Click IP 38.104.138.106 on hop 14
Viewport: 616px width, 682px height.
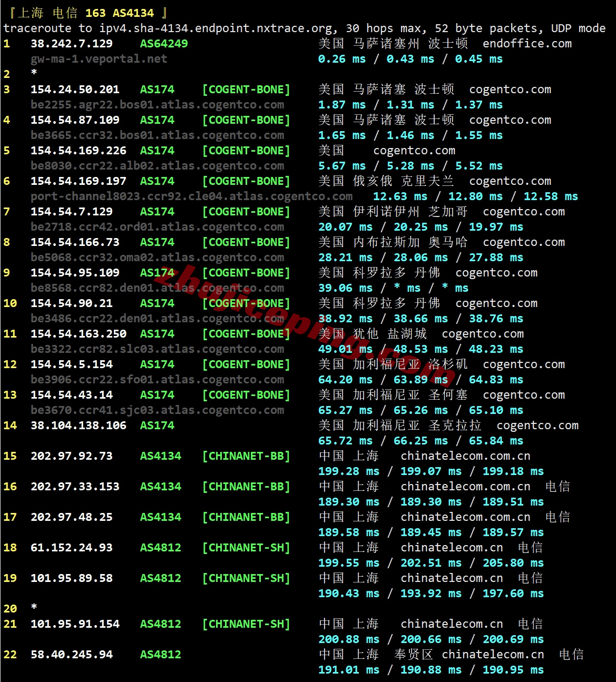point(77,426)
